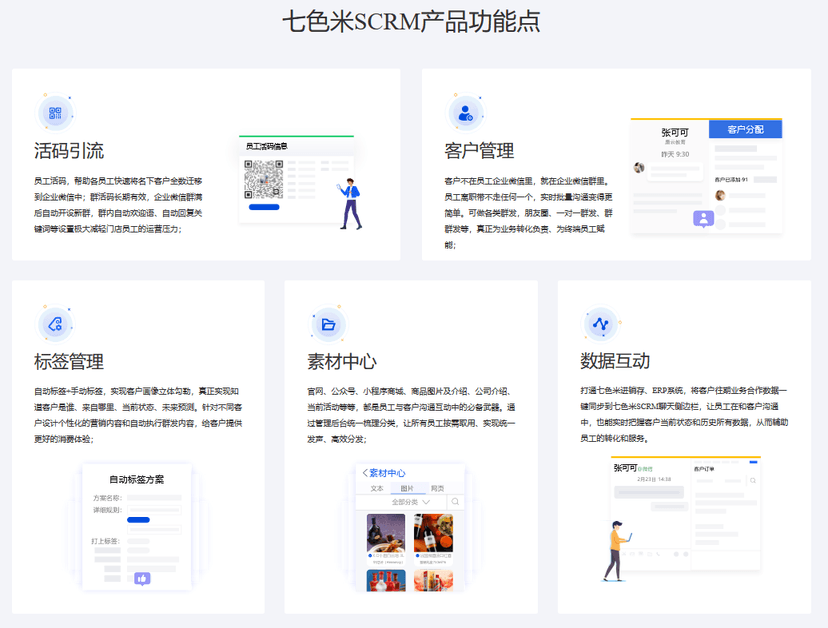This screenshot has height=628, width=828.
Task: Click the 素材中心 card heading
Action: (x=342, y=362)
